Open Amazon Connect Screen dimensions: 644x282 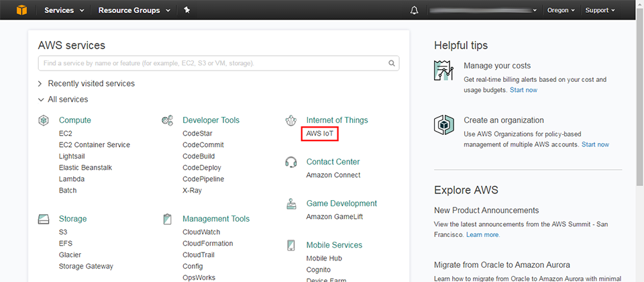(333, 175)
